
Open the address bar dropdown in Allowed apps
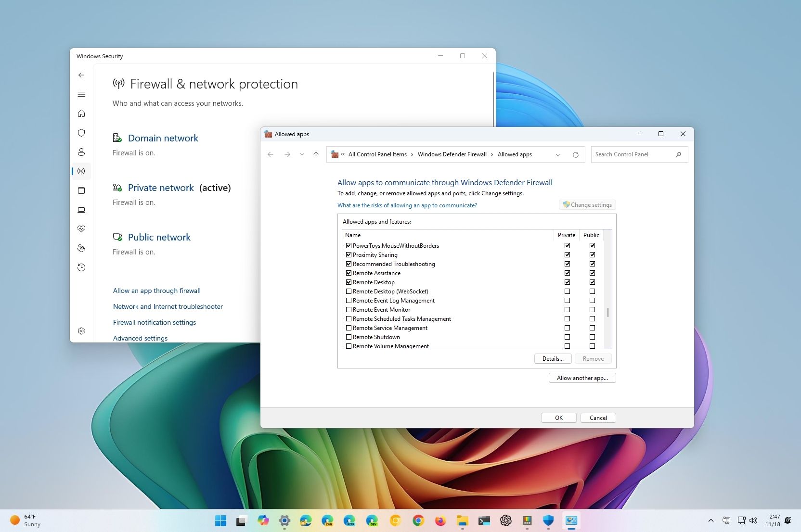pyautogui.click(x=557, y=154)
